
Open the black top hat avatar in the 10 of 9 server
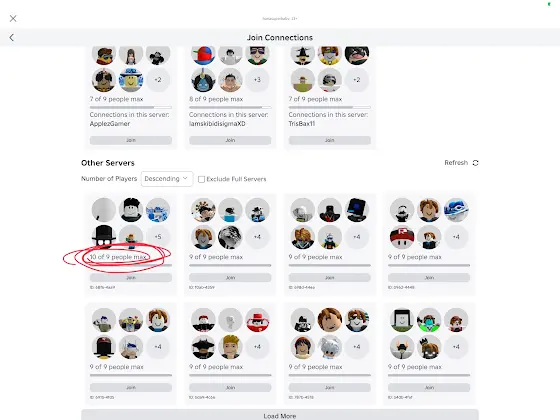coord(104,237)
